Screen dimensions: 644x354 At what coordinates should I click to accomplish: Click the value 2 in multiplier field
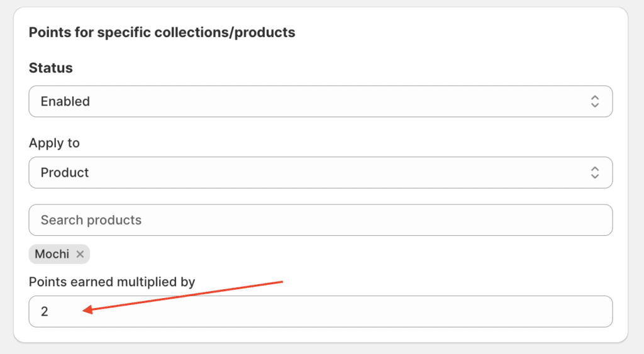pyautogui.click(x=45, y=311)
